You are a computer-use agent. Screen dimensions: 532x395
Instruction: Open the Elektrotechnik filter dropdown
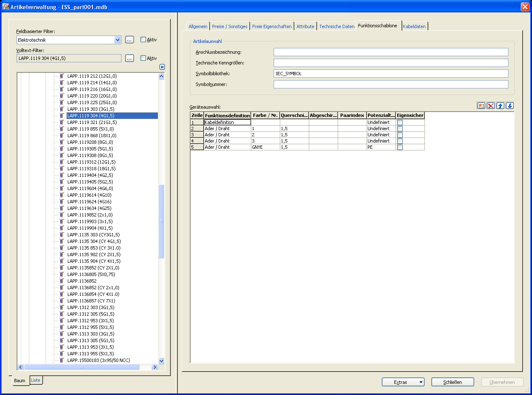[x=117, y=40]
